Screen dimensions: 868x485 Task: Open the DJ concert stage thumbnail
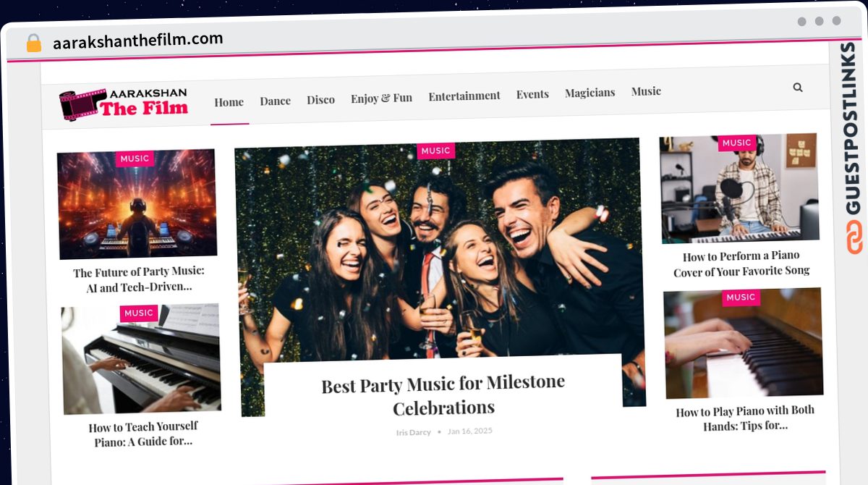coord(137,203)
